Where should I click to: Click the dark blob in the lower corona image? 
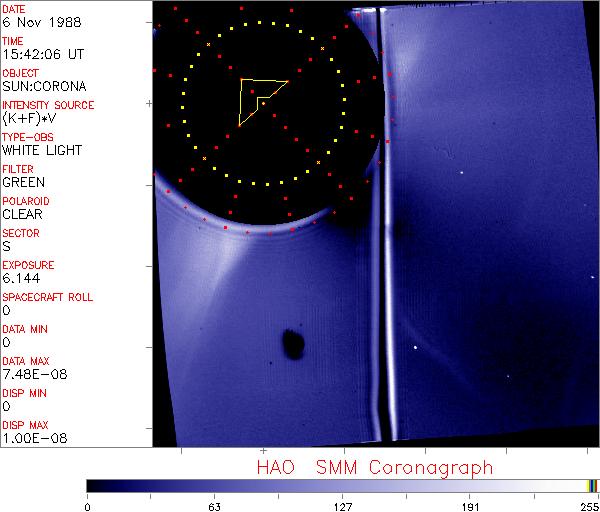pos(294,344)
